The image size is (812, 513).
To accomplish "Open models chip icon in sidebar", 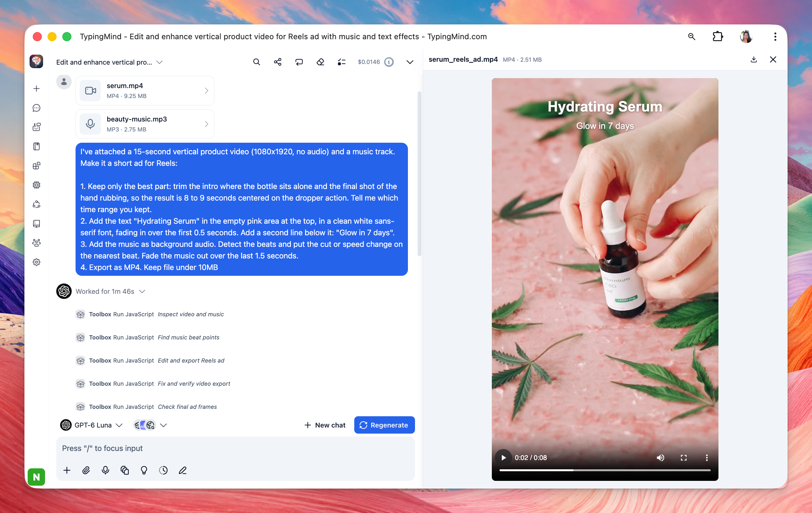I will (x=36, y=185).
